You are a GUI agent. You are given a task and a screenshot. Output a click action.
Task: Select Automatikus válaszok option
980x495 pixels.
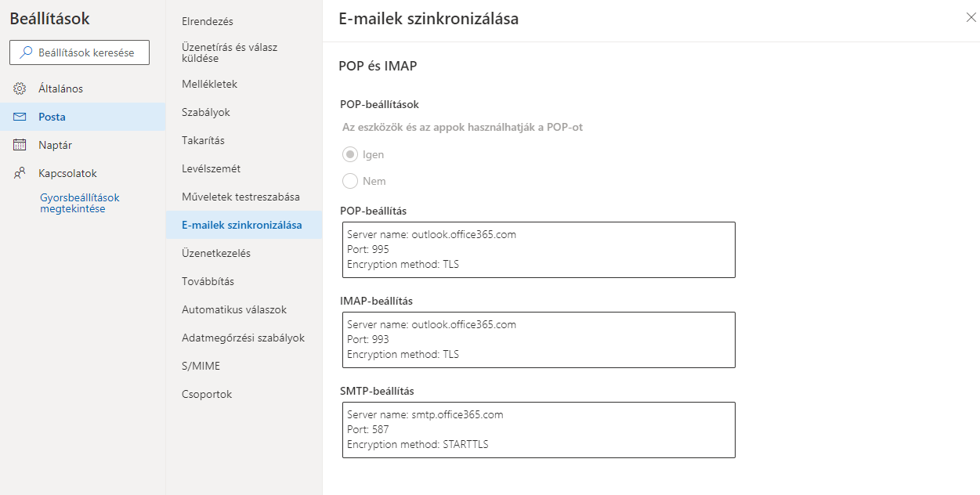(234, 309)
